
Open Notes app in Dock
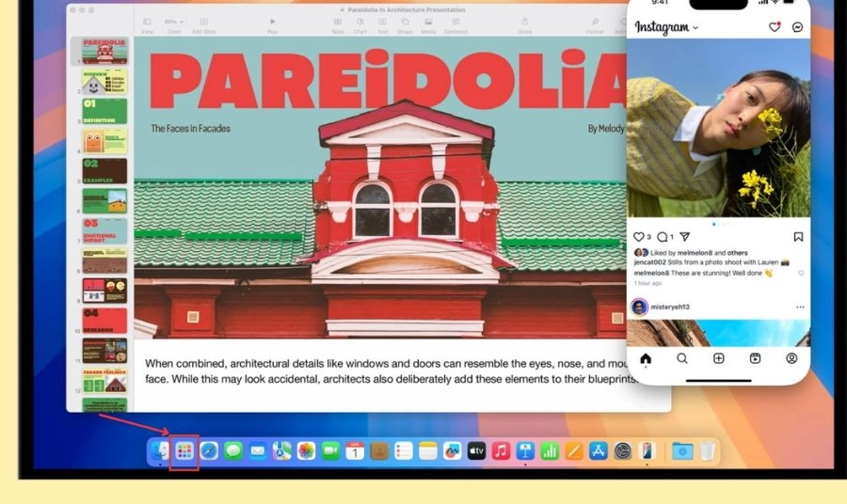tap(428, 450)
